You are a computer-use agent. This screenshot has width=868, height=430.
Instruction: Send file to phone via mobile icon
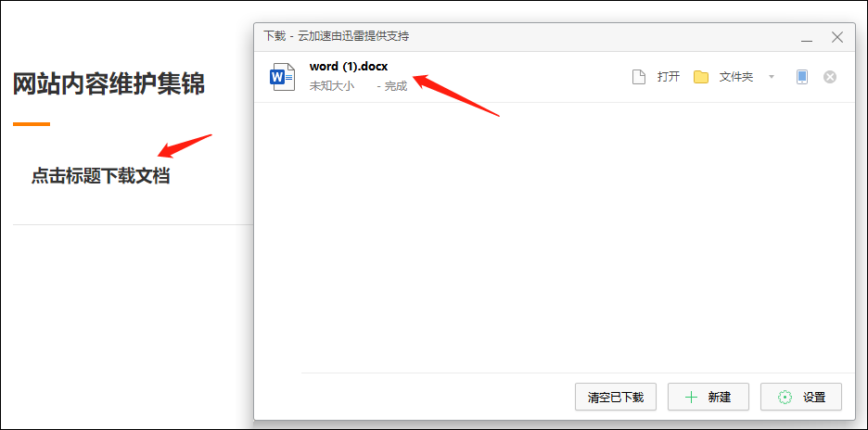pyautogui.click(x=802, y=77)
